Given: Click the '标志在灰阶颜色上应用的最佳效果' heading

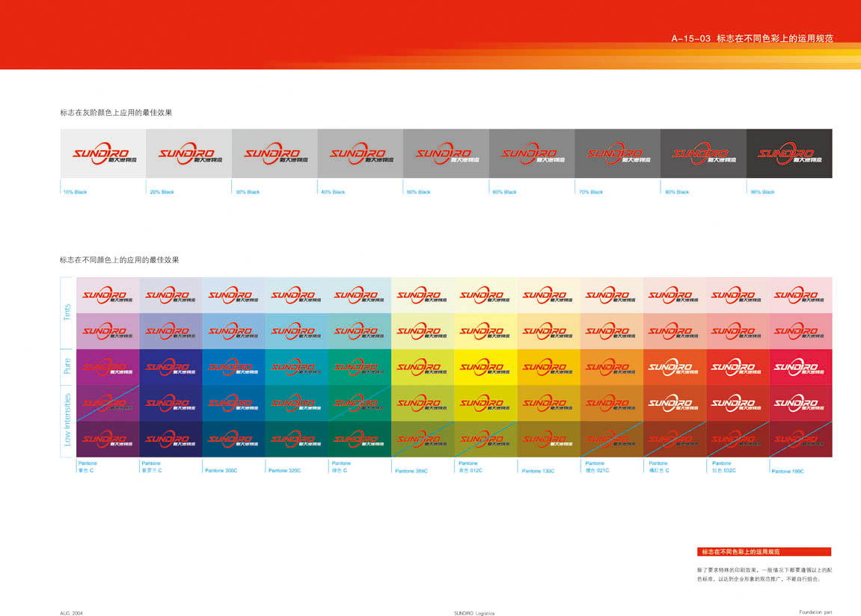Looking at the screenshot, I should pyautogui.click(x=116, y=112).
